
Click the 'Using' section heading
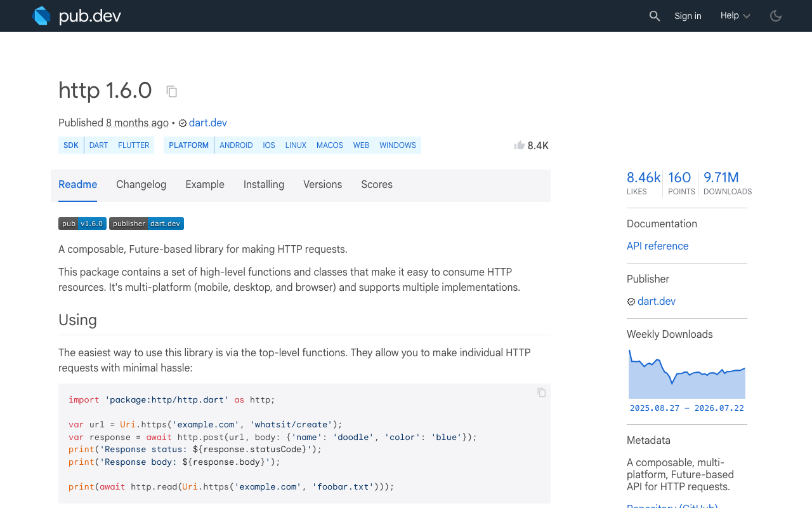click(x=77, y=320)
